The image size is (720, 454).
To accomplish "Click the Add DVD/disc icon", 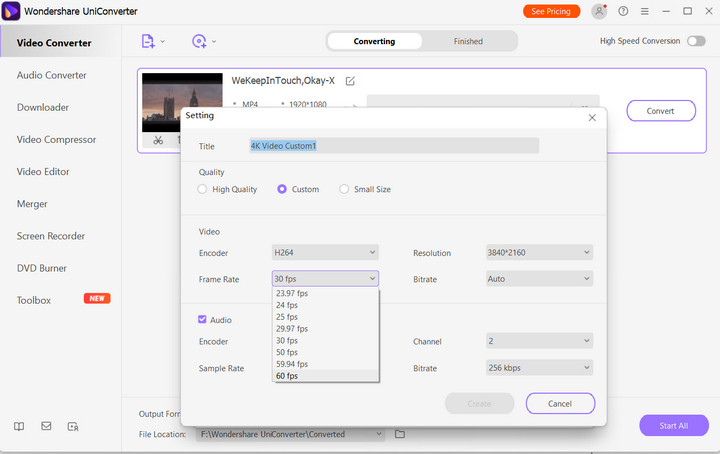I will (199, 41).
